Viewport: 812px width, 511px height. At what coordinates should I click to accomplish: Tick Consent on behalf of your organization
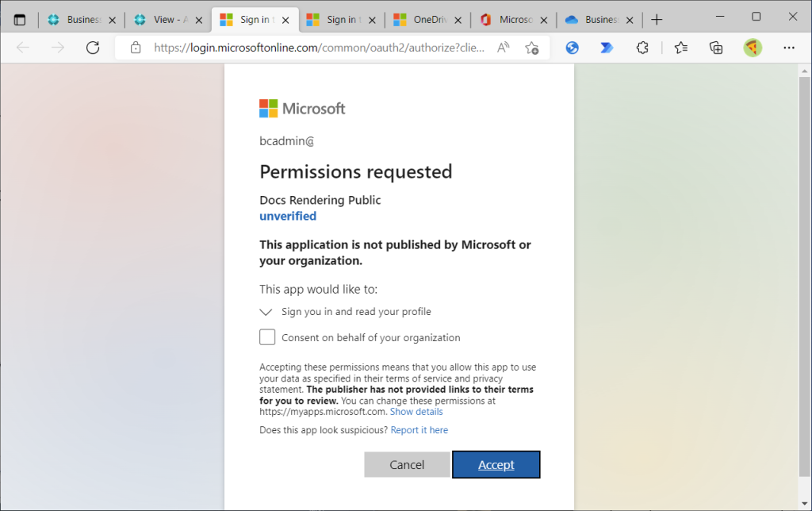click(267, 337)
